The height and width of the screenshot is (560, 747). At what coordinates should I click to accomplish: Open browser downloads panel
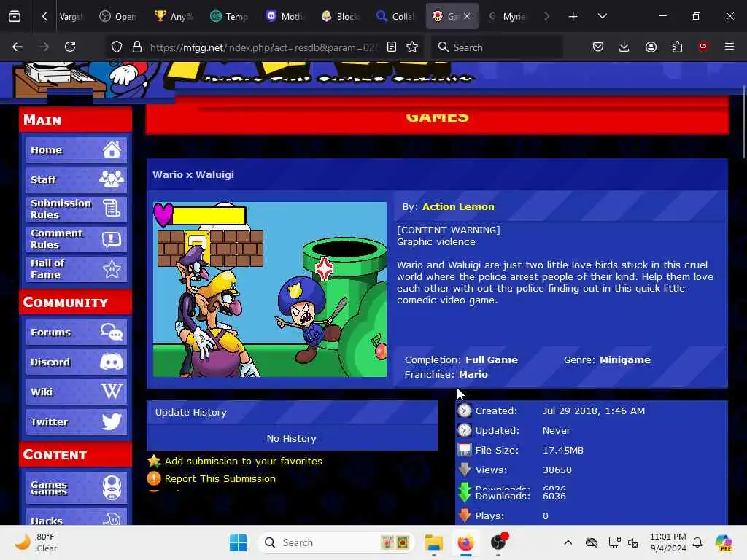tap(624, 47)
